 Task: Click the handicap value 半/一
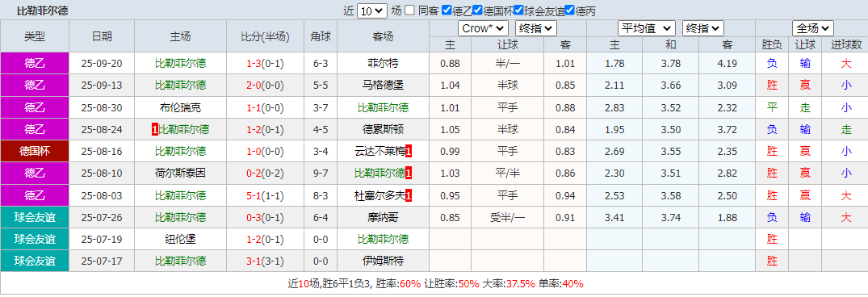pos(508,64)
